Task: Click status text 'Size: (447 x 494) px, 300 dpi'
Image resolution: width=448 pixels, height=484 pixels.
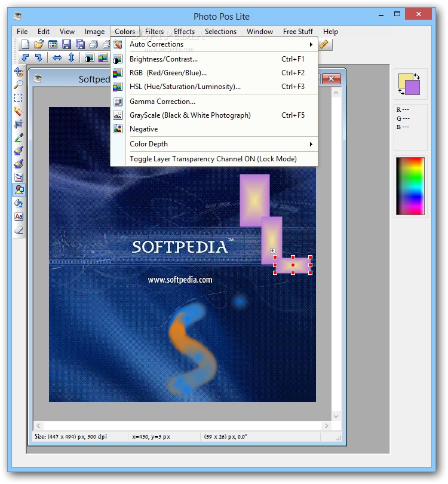Action: click(70, 437)
